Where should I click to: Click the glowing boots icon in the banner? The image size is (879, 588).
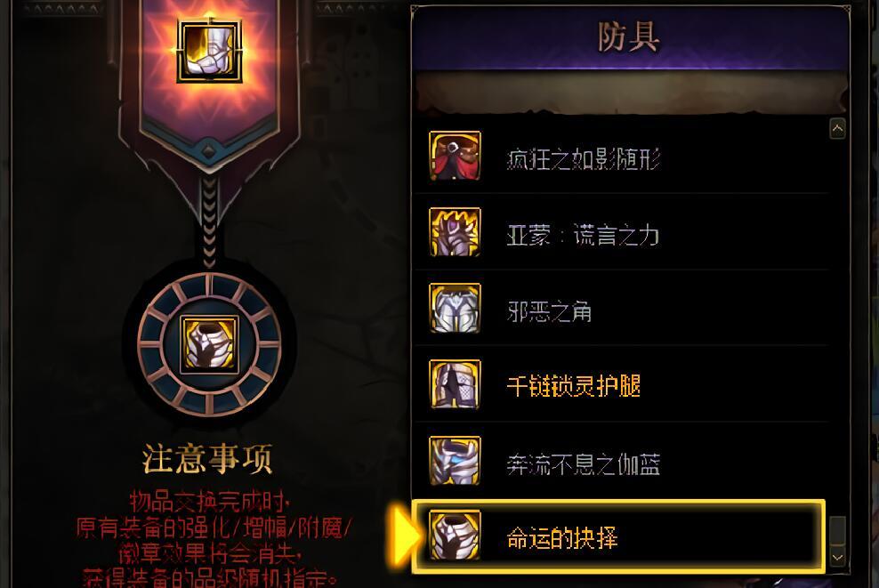tap(209, 50)
